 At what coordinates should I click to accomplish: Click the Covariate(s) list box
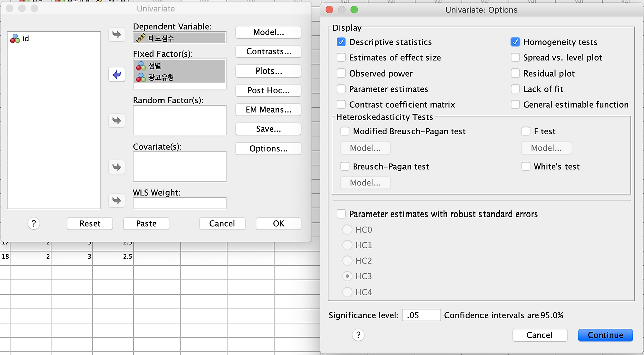pos(180,166)
